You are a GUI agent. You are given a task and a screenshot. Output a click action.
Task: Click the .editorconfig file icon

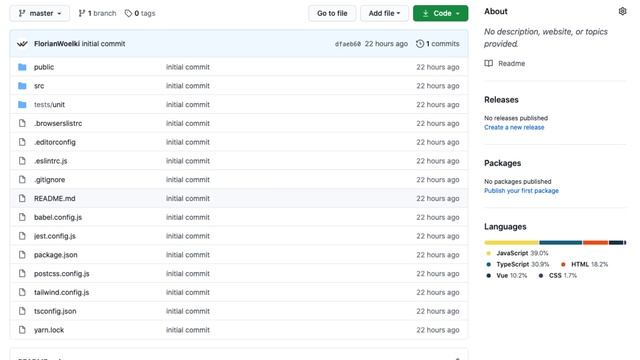[22, 142]
